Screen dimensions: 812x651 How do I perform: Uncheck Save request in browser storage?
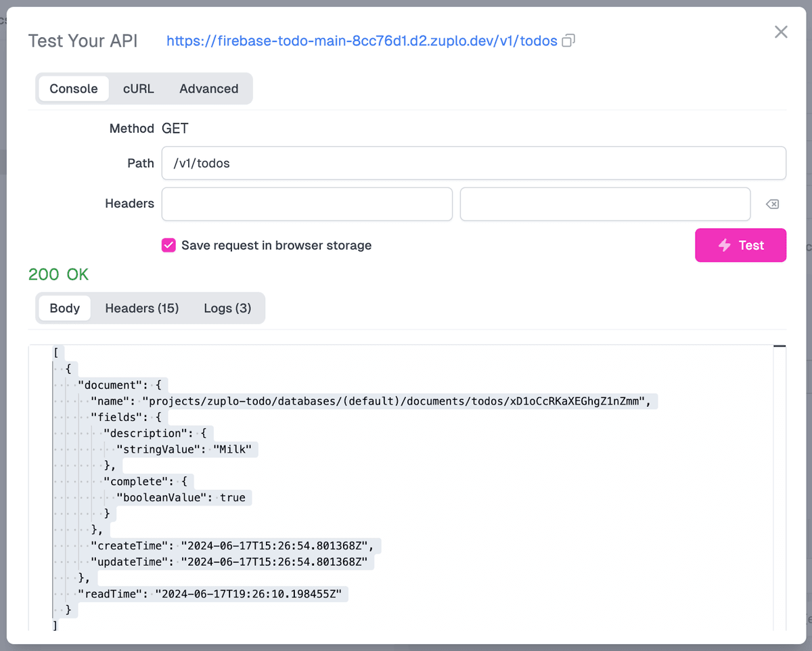click(168, 245)
